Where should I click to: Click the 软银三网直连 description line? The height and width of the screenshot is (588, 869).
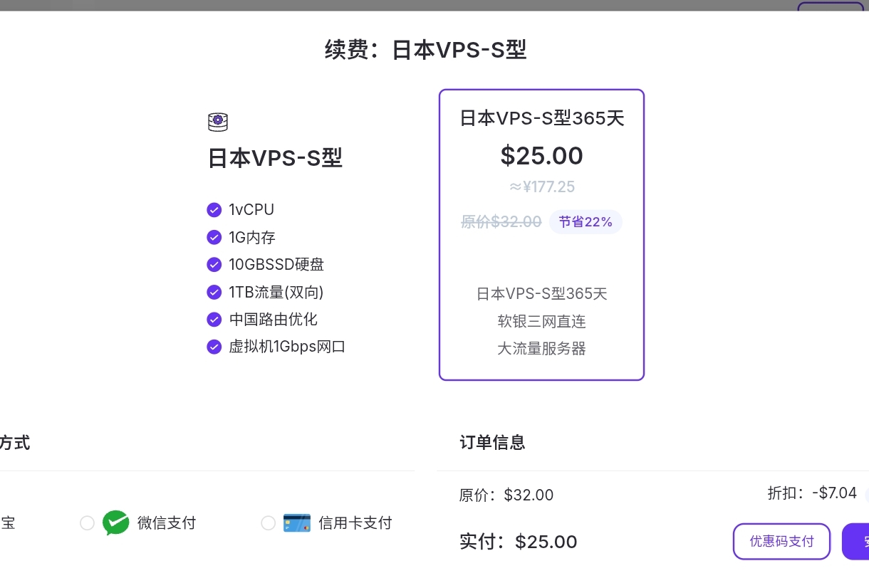point(542,321)
